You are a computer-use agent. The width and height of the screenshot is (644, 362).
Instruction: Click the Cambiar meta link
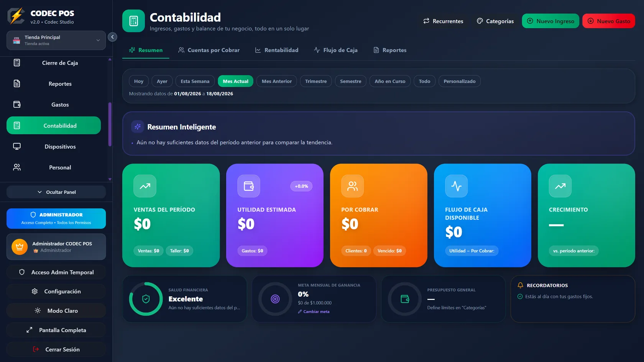(314, 311)
